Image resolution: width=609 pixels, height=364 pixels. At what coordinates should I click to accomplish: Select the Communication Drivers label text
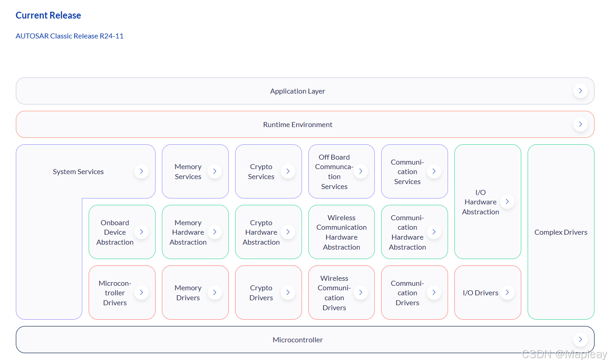click(407, 293)
